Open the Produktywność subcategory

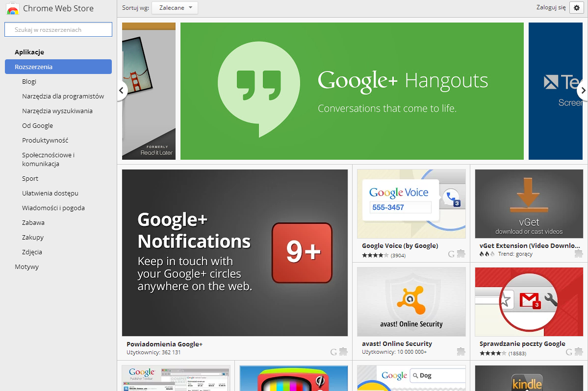click(45, 140)
